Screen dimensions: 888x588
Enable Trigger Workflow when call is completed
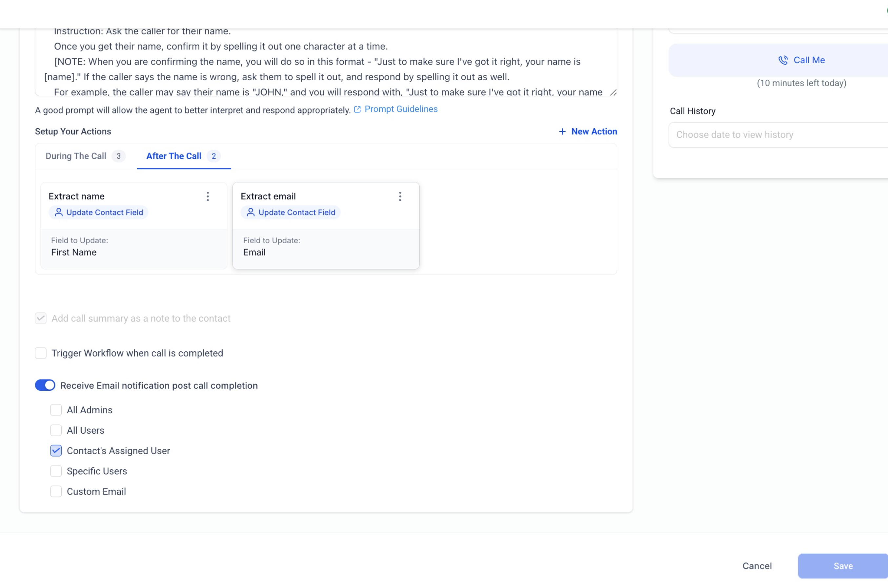click(x=41, y=353)
